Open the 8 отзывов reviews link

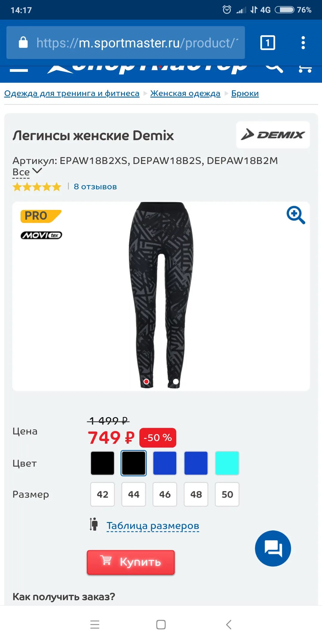95,187
